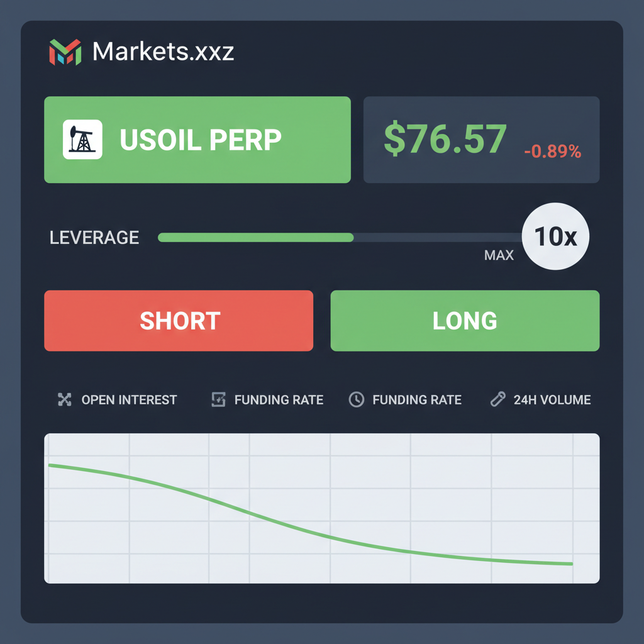Click the green USOIL PERP banner
The height and width of the screenshot is (644, 644).
click(x=197, y=139)
